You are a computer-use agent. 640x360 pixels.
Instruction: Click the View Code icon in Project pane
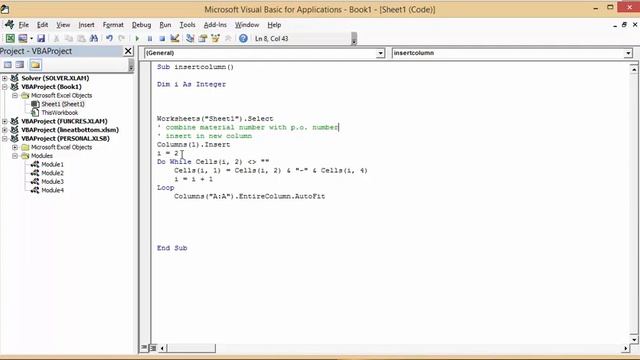7,64
